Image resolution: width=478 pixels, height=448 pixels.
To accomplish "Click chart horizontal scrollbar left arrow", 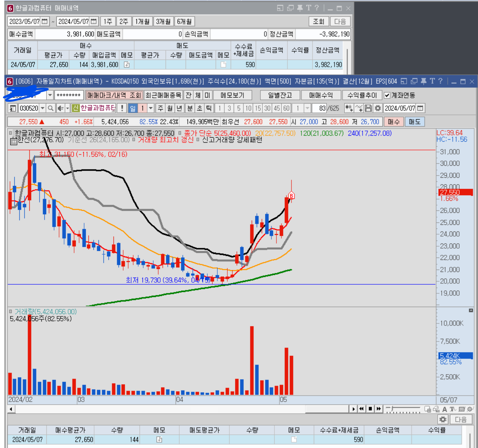I will (11, 409).
